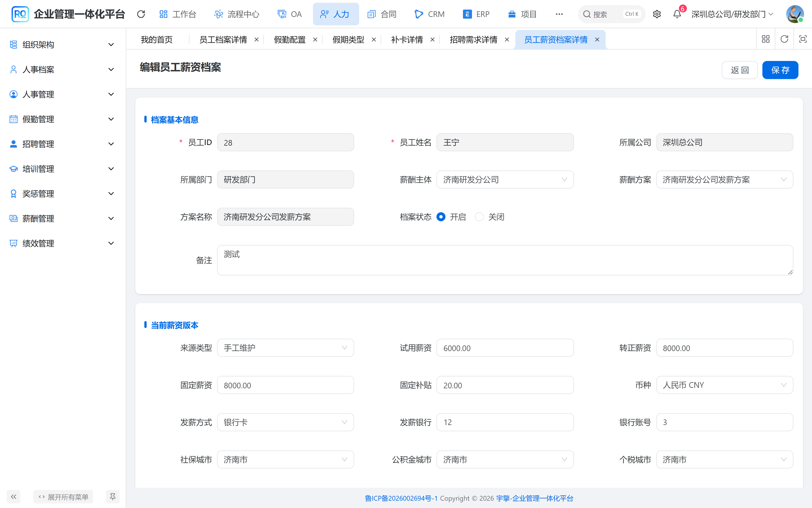Click the RO platform logo
Image resolution: width=812 pixels, height=508 pixels.
tap(20, 14)
